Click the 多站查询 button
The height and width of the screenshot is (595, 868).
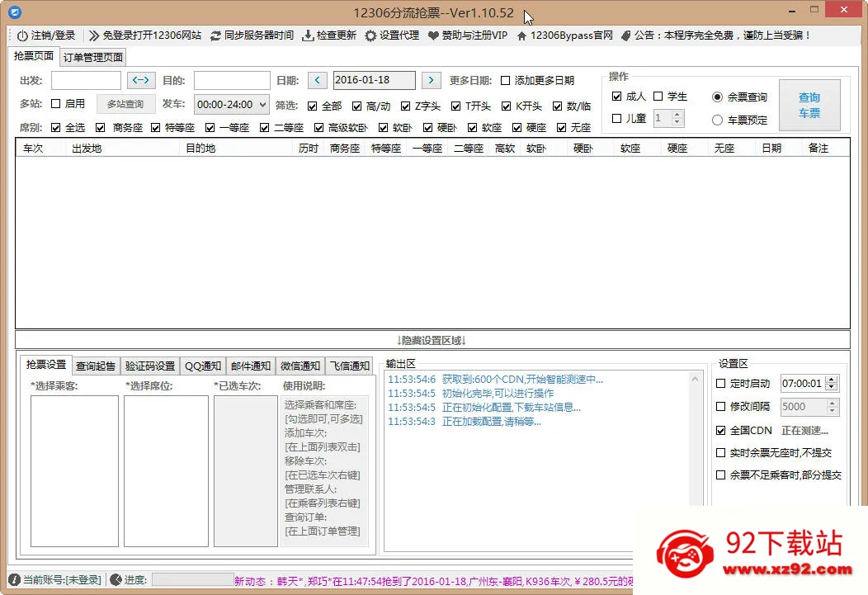[125, 104]
